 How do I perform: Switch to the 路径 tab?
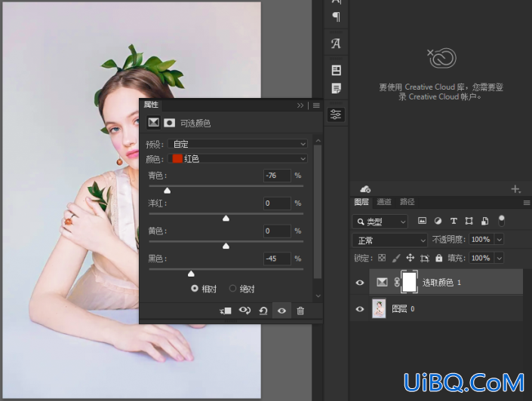[x=407, y=202]
